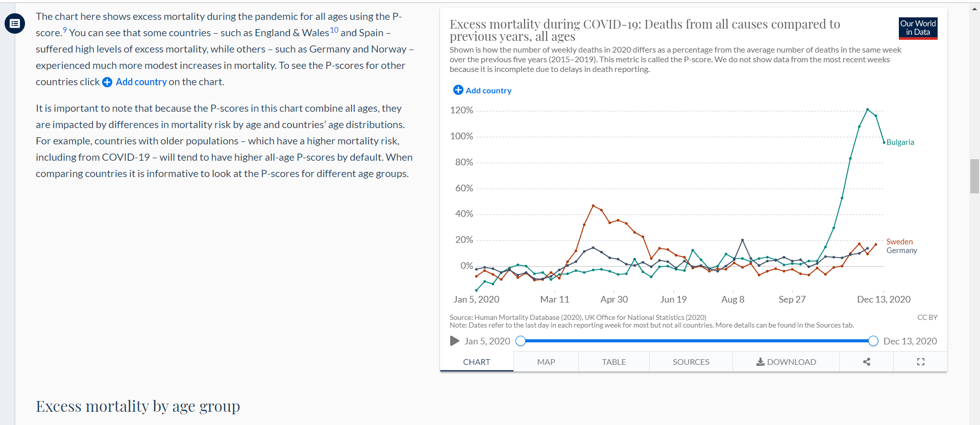
Task: Click the Sweden series label
Action: pos(899,242)
